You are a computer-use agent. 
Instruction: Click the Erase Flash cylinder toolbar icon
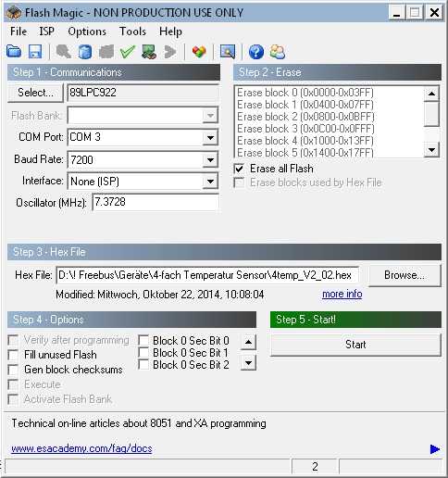85,51
